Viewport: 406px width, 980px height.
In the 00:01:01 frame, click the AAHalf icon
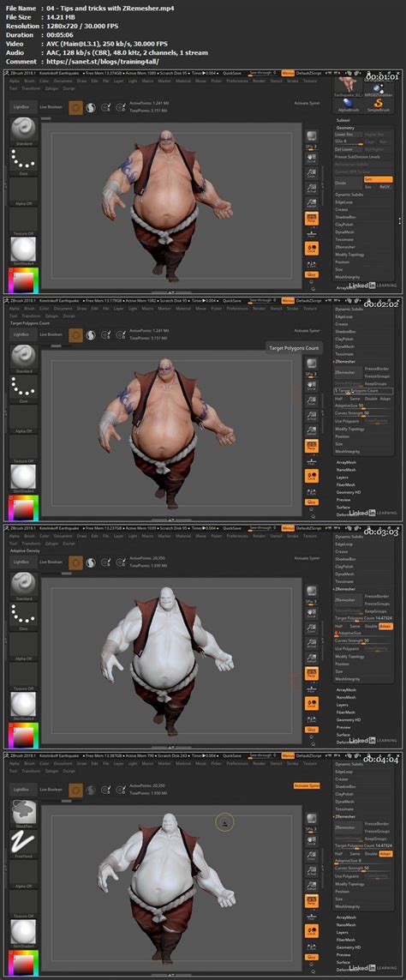(x=310, y=202)
